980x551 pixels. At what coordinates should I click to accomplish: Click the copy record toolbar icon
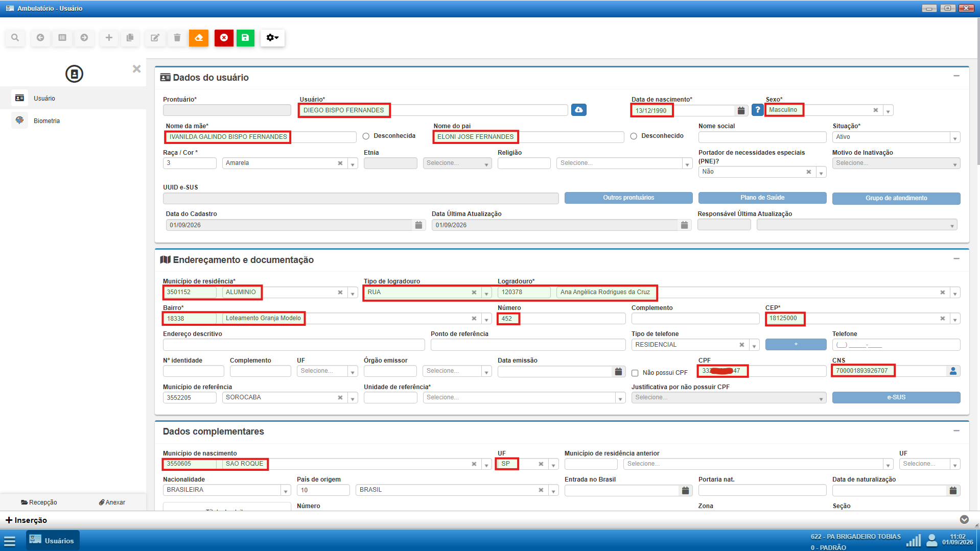coord(130,38)
